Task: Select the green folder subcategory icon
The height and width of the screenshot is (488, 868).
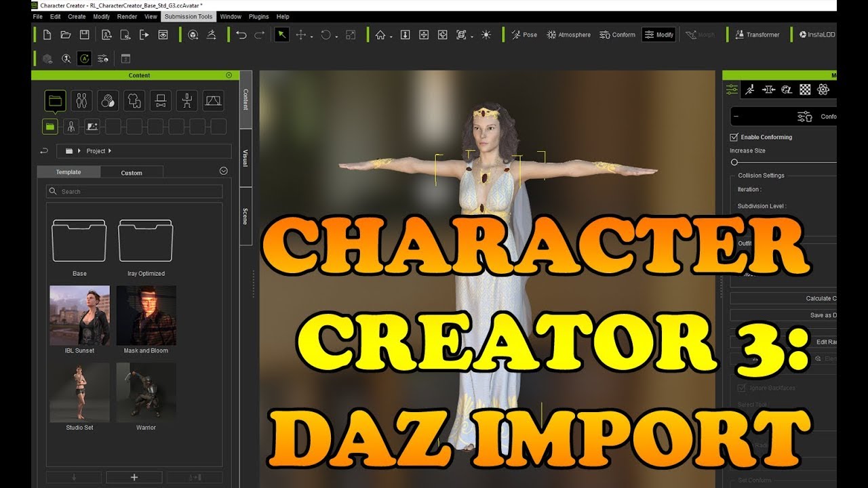Action: 50,126
